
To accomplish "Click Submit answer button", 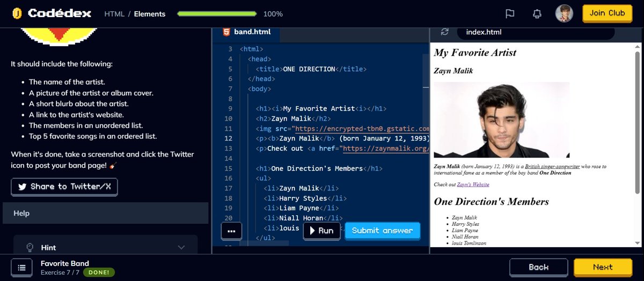I will 382,231.
